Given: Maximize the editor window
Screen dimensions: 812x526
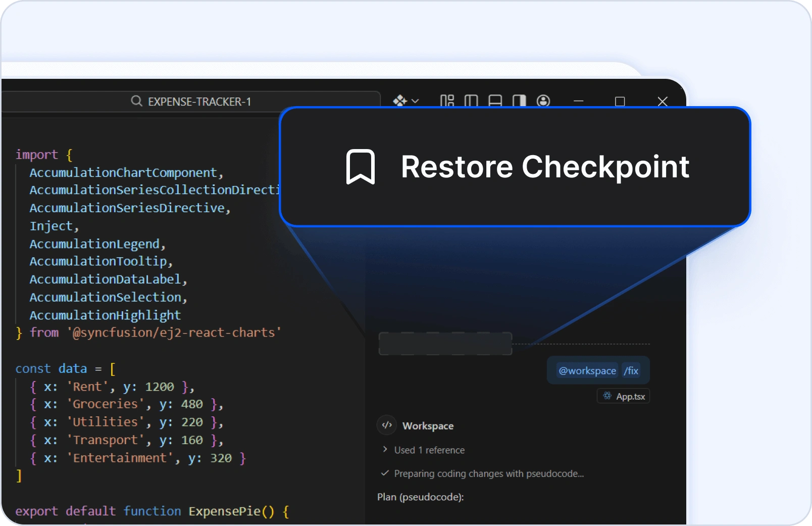Looking at the screenshot, I should coord(620,102).
